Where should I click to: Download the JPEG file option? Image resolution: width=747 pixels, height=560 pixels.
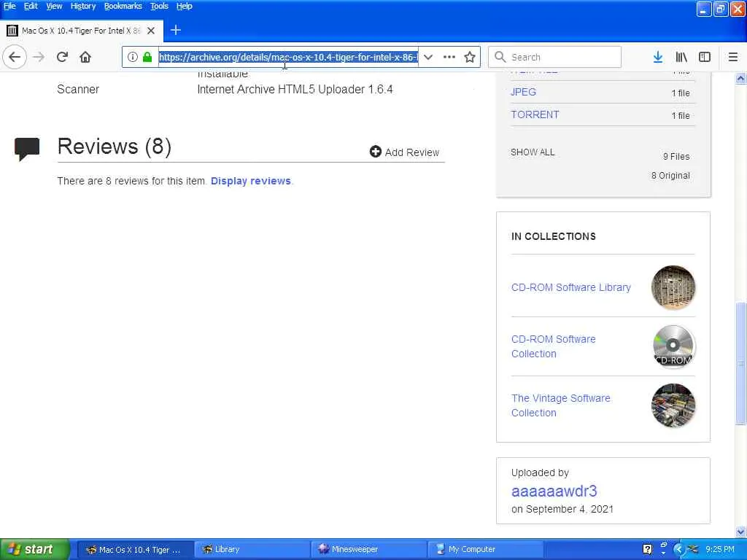click(x=523, y=92)
